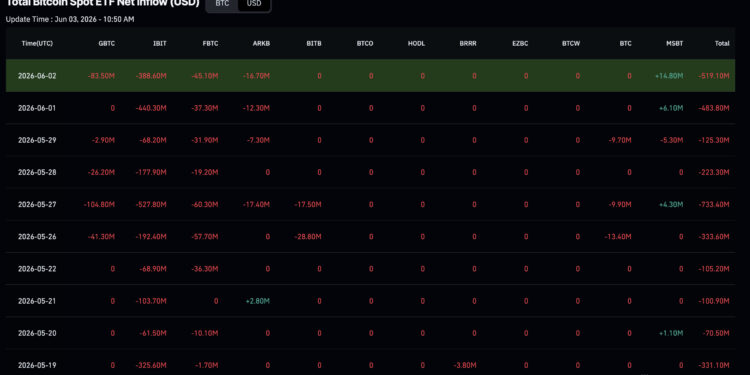The width and height of the screenshot is (750, 375).
Task: Select the 2026-06-01 date cell
Action: [37, 108]
